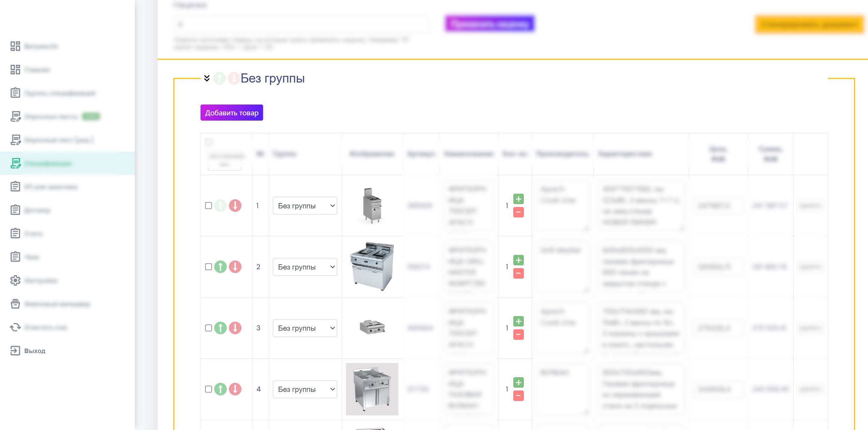Move row 4 down with red arrow
This screenshot has height=430, width=868.
click(235, 389)
